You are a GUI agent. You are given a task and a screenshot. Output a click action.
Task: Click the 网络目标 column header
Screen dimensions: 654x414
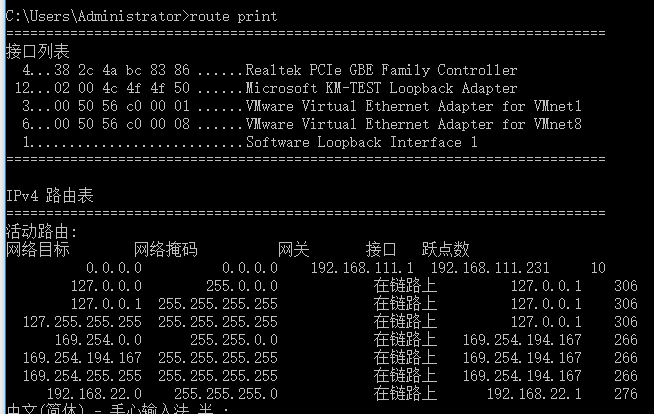[38, 250]
